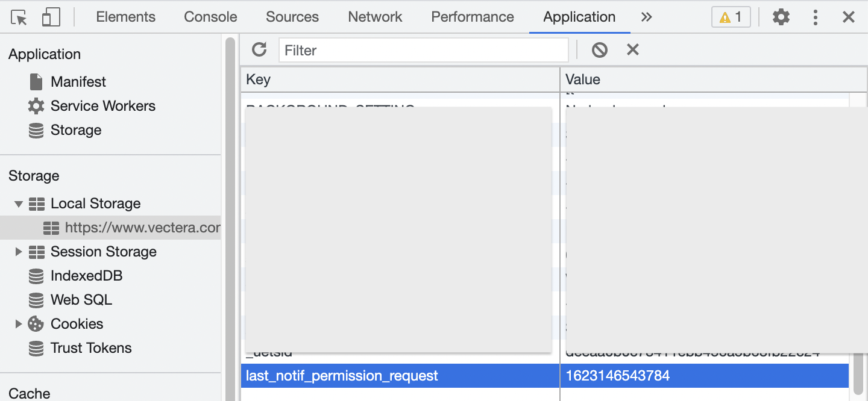Open the three-dot customize menu
The image size is (868, 401).
[815, 17]
